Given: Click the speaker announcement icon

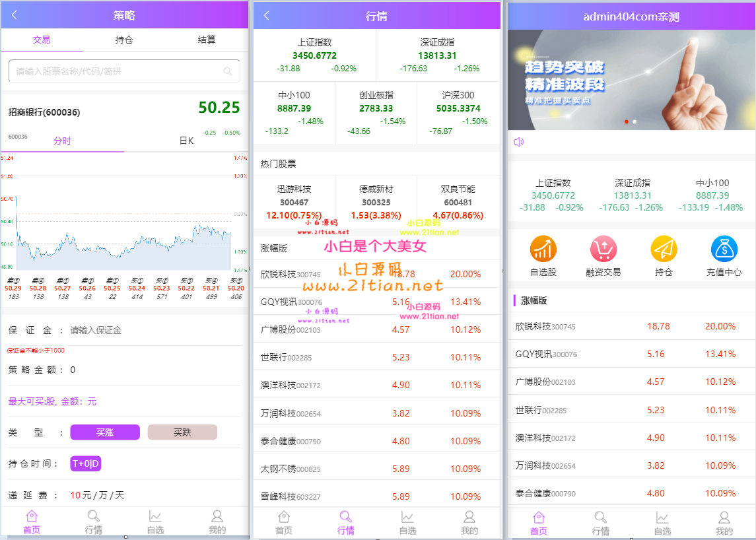Looking at the screenshot, I should [519, 142].
